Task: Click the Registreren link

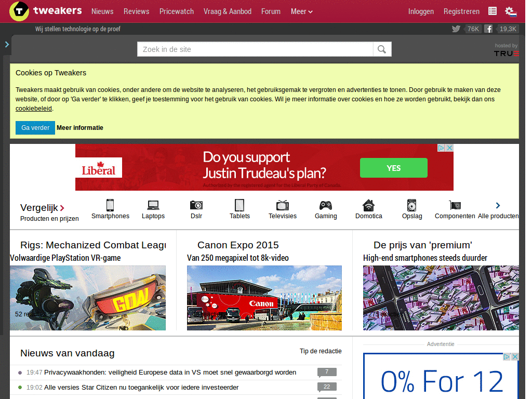Action: [x=461, y=11]
